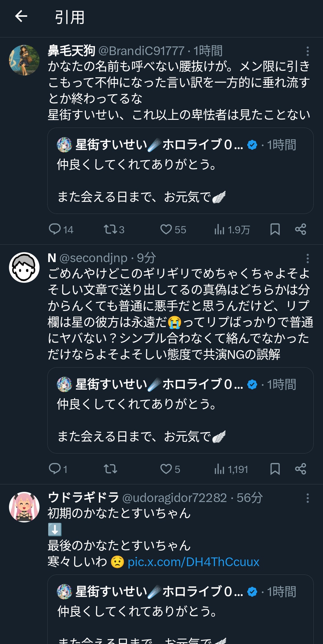Open ウドラギドラ's profile avatar

click(x=24, y=507)
